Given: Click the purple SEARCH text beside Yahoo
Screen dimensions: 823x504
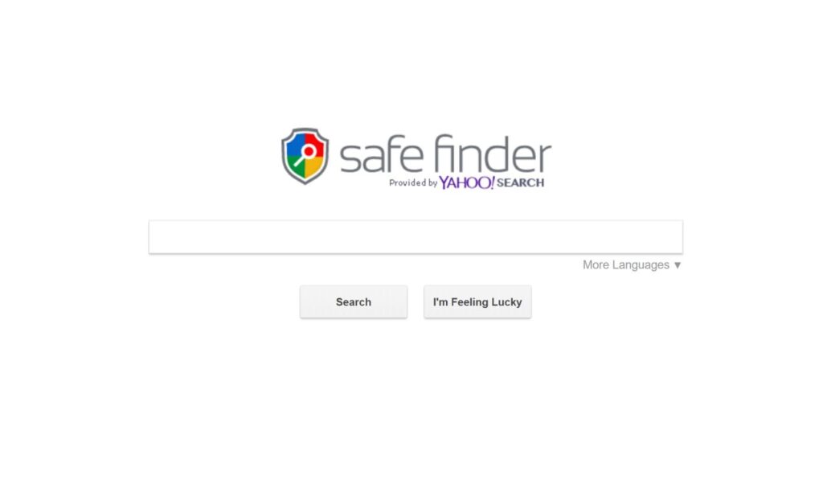Looking at the screenshot, I should (520, 182).
